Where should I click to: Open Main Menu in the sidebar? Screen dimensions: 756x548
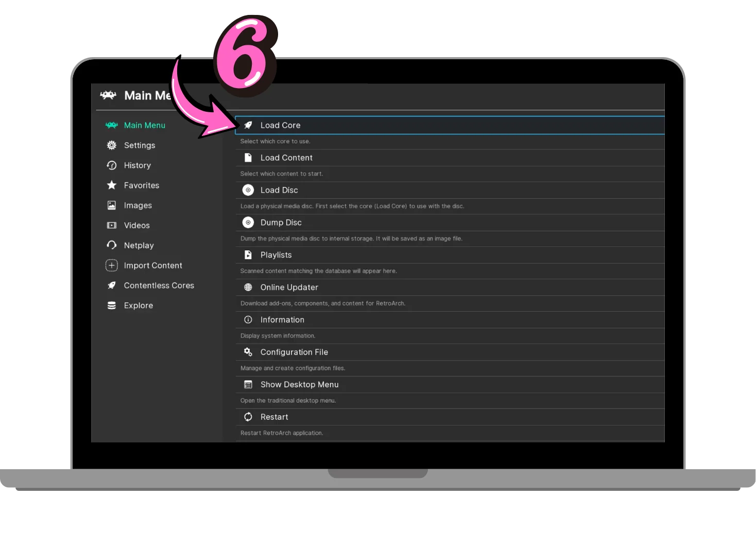[x=145, y=125]
